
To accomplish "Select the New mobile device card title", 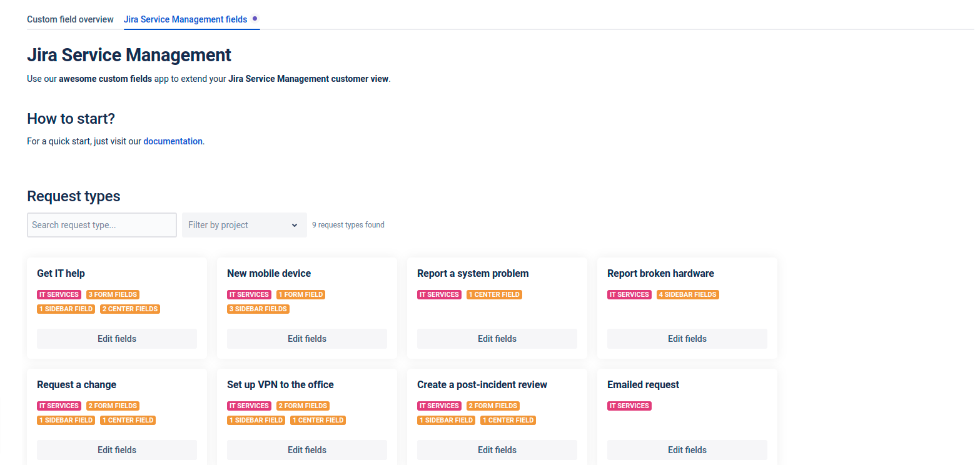I will (x=269, y=274).
